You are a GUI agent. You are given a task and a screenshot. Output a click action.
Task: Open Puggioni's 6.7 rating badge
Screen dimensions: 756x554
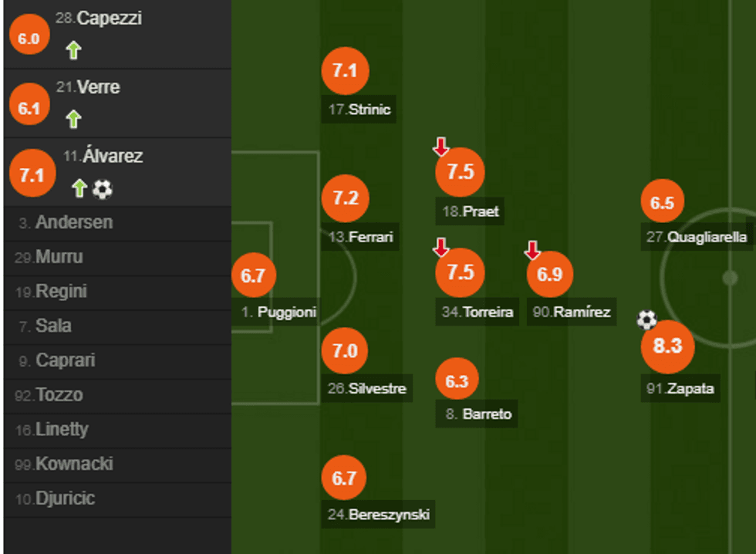253,276
